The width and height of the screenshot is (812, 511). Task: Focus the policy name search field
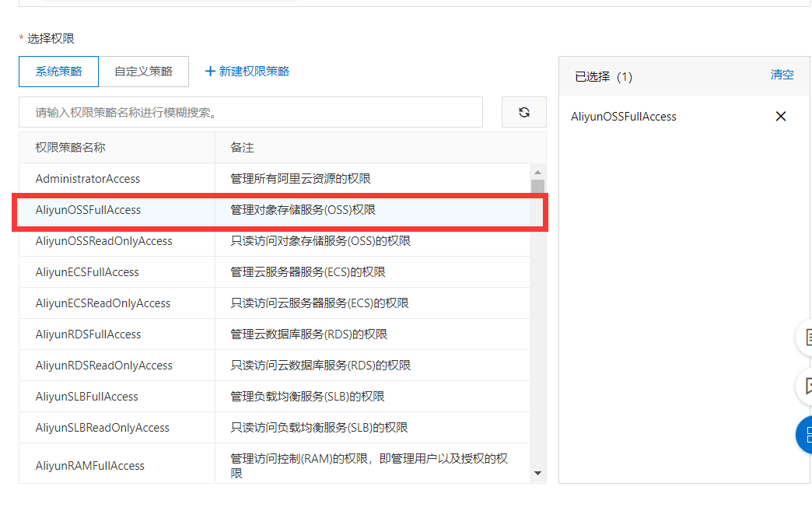pyautogui.click(x=250, y=112)
